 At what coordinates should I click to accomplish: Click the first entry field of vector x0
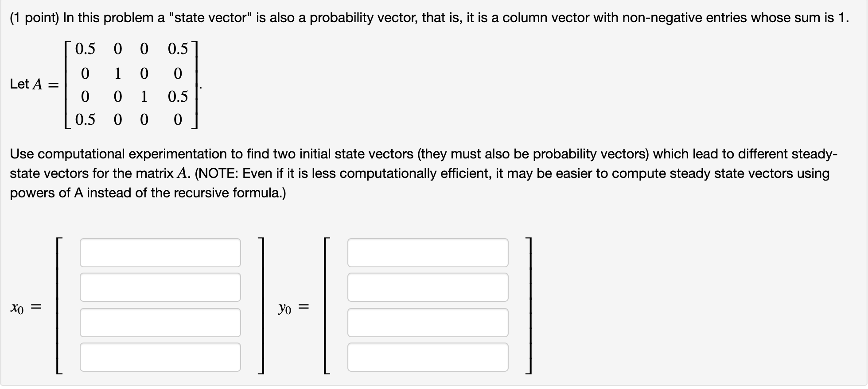tap(160, 252)
